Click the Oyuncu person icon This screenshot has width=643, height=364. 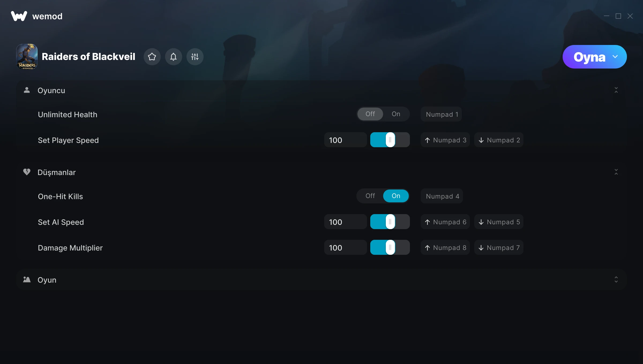point(27,90)
